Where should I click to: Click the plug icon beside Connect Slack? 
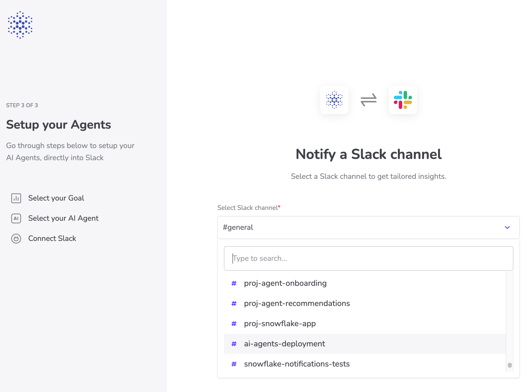click(x=16, y=239)
